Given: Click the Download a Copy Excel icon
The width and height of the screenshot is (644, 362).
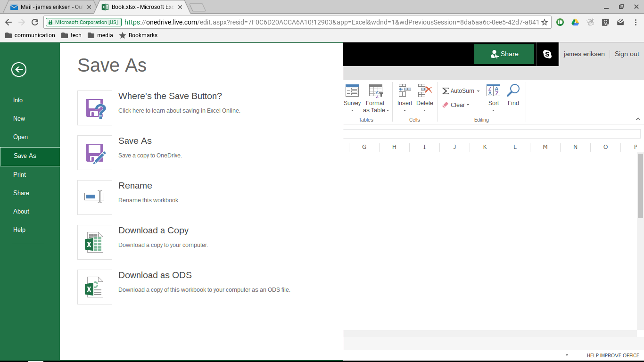Looking at the screenshot, I should tap(95, 242).
